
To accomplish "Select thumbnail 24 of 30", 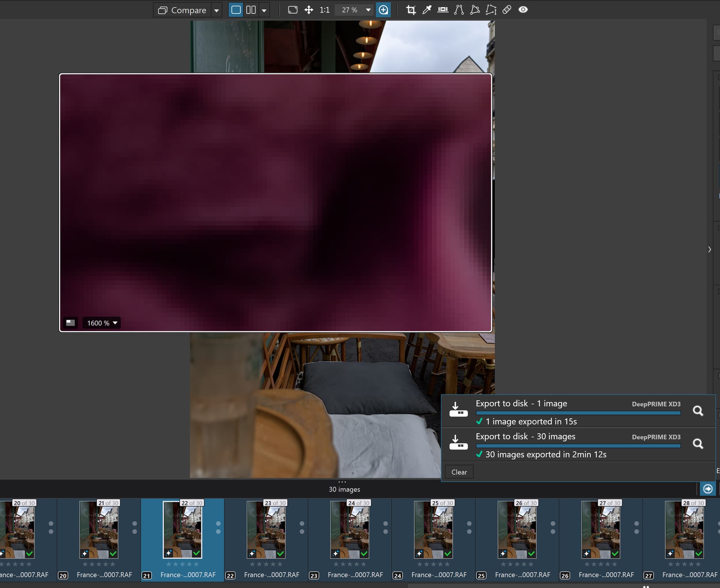I will tap(350, 529).
